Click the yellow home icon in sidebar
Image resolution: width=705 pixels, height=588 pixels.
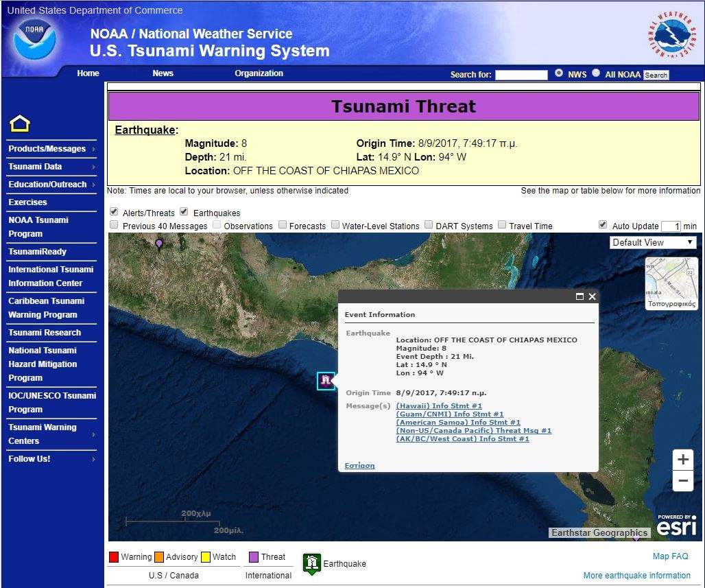[20, 124]
